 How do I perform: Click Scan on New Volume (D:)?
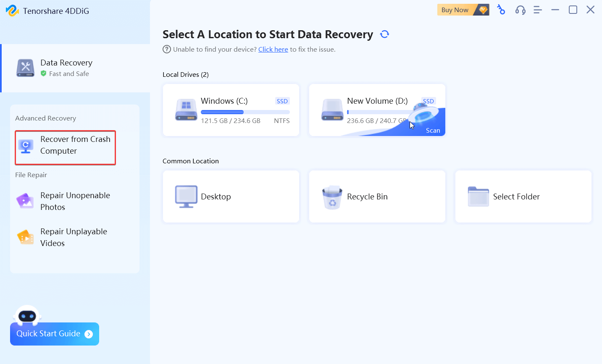(433, 131)
